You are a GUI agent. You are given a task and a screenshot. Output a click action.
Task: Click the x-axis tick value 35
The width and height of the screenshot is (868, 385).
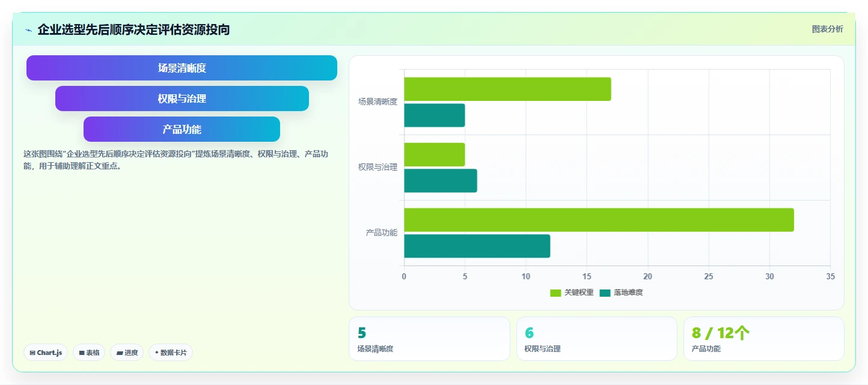[x=830, y=276]
